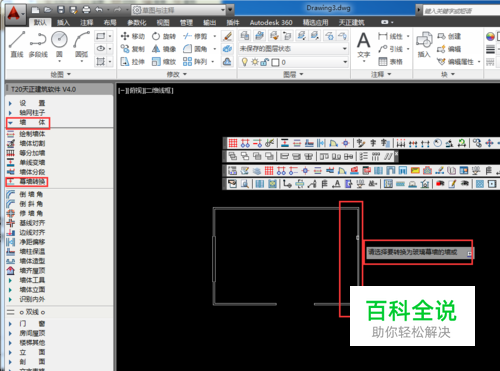
Task: Select the Line (直线) drawing tool
Action: [x=17, y=43]
